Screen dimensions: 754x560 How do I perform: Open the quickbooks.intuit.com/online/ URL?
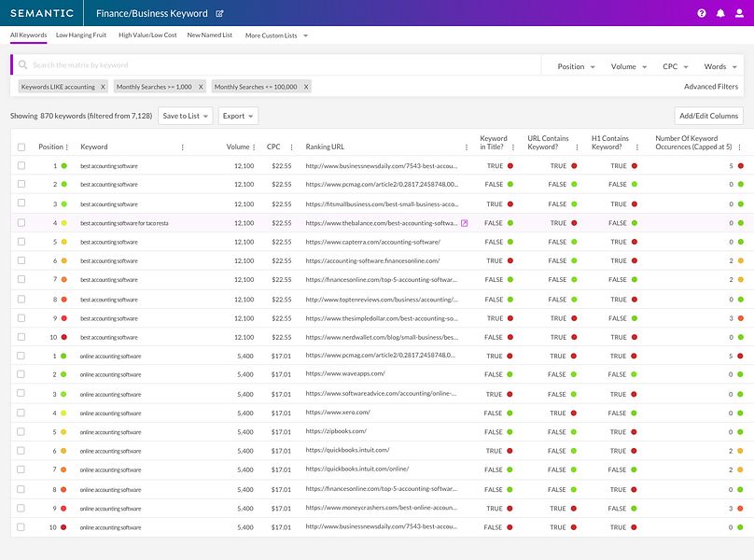pos(357,469)
